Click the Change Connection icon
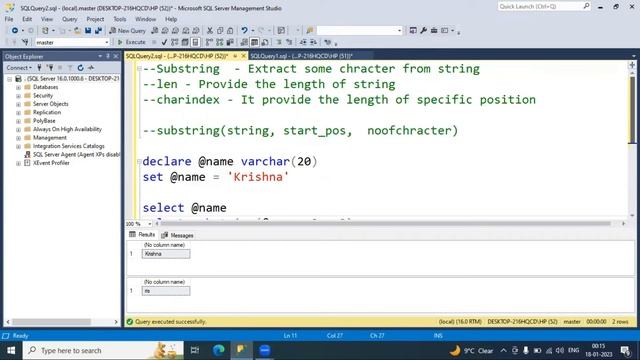Screen dimensions: 640x360 pos(25,42)
